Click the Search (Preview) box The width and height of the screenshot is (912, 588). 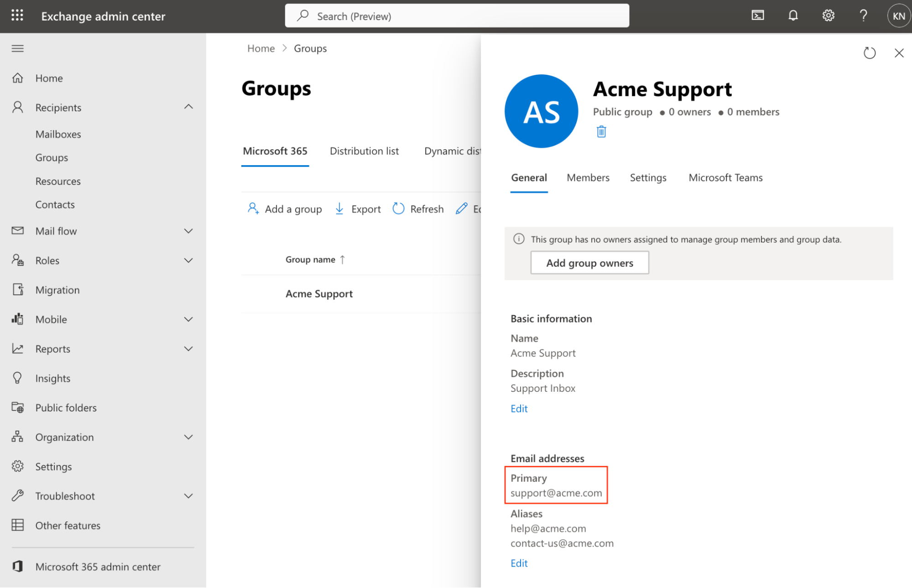click(x=457, y=16)
